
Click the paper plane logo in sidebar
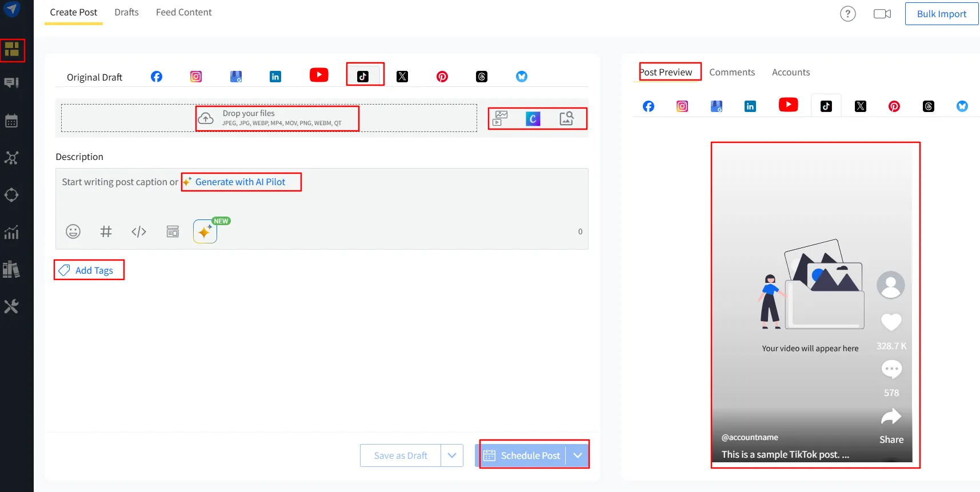click(12, 9)
